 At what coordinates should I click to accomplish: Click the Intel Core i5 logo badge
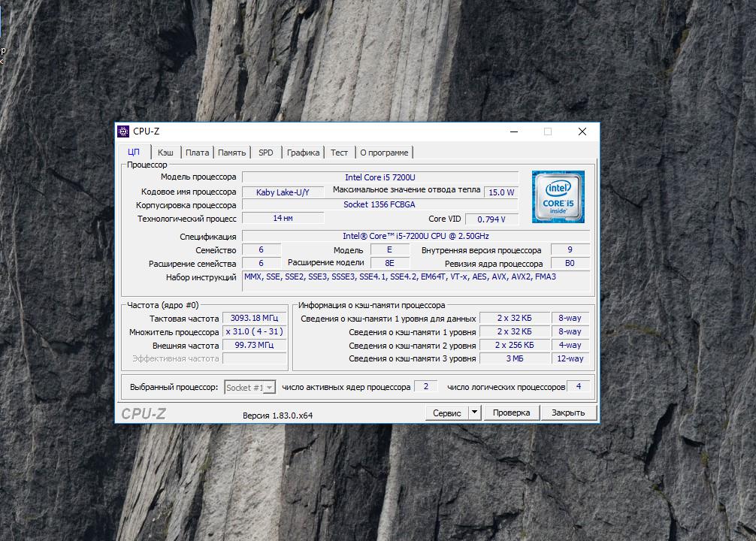(558, 197)
